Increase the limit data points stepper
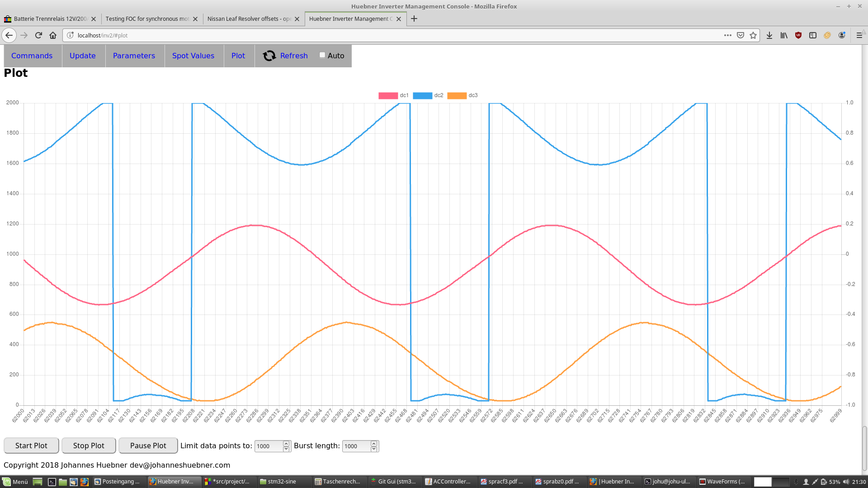Image resolution: width=868 pixels, height=488 pixels. pyautogui.click(x=286, y=443)
